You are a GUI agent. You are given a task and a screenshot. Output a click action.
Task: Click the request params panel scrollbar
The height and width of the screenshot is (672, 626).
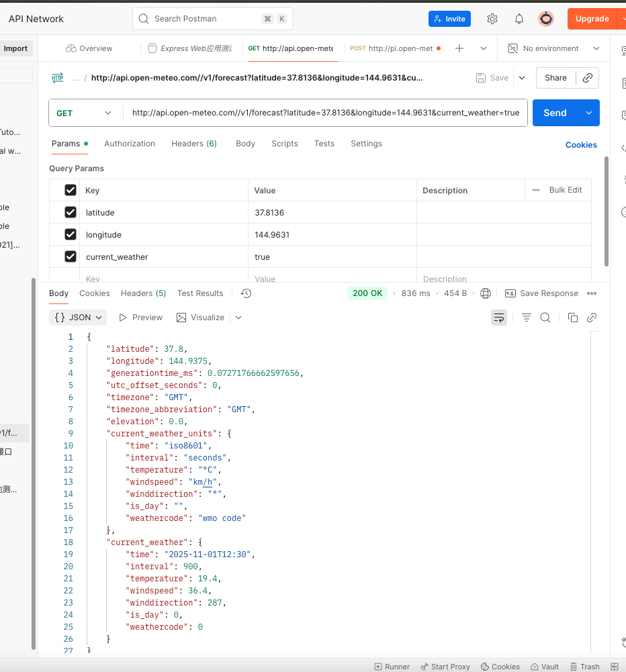coord(607,211)
